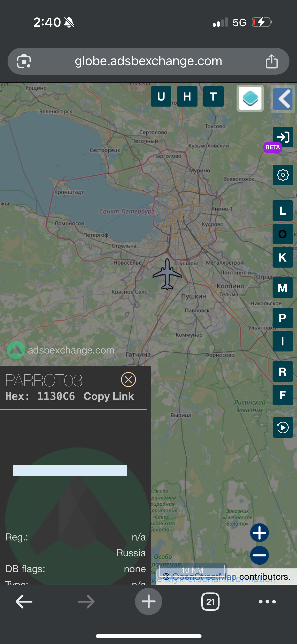The image size is (297, 644).
Task: Toggle the K map button
Action: click(x=283, y=257)
